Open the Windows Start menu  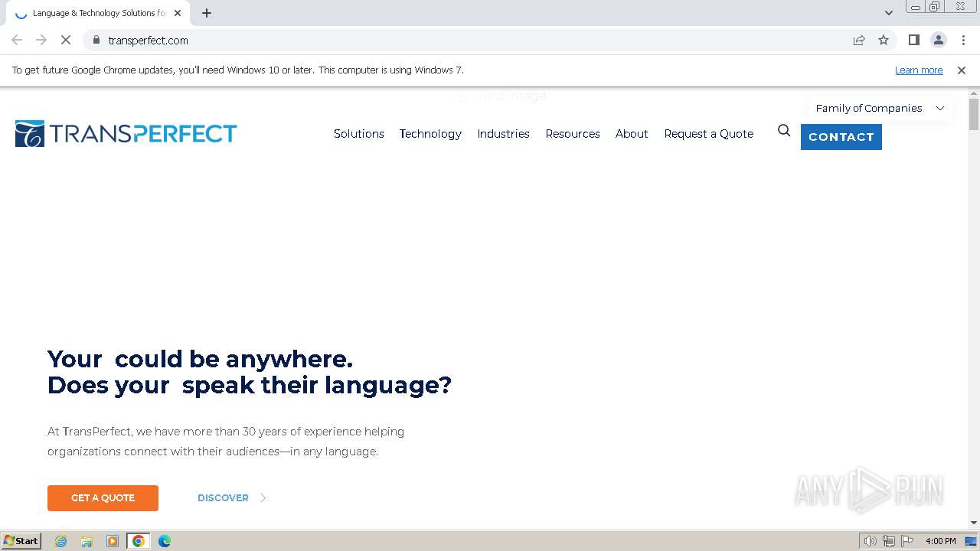(x=21, y=541)
